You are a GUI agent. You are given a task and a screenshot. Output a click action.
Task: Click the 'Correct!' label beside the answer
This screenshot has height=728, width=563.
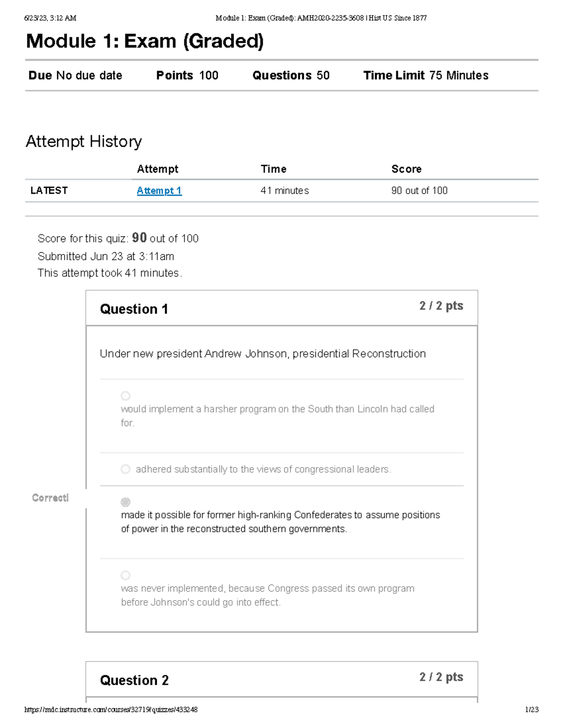(50, 498)
